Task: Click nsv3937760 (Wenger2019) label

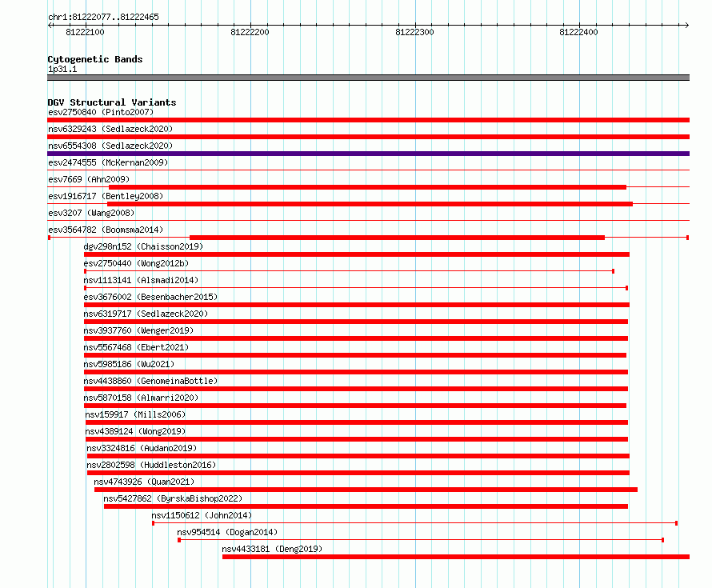Action: click(x=138, y=330)
